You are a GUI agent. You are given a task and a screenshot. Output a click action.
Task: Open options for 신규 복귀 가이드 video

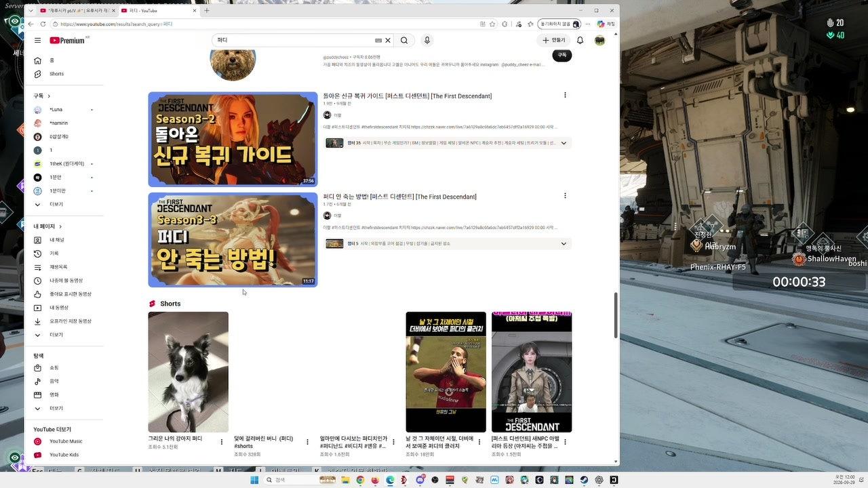click(x=565, y=96)
